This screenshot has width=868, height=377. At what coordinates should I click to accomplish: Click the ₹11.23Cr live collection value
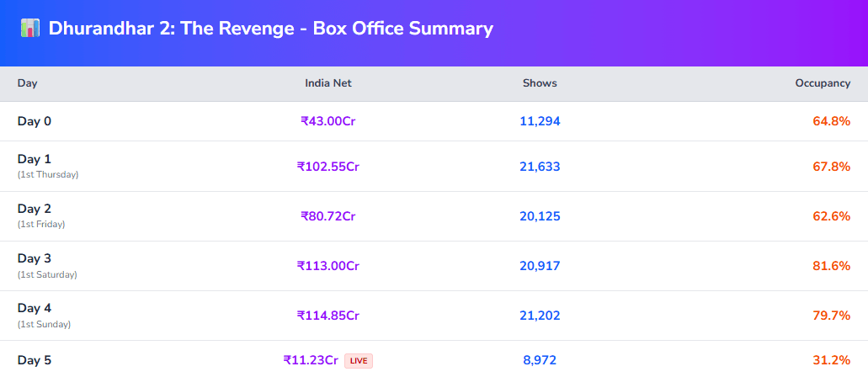click(x=311, y=360)
